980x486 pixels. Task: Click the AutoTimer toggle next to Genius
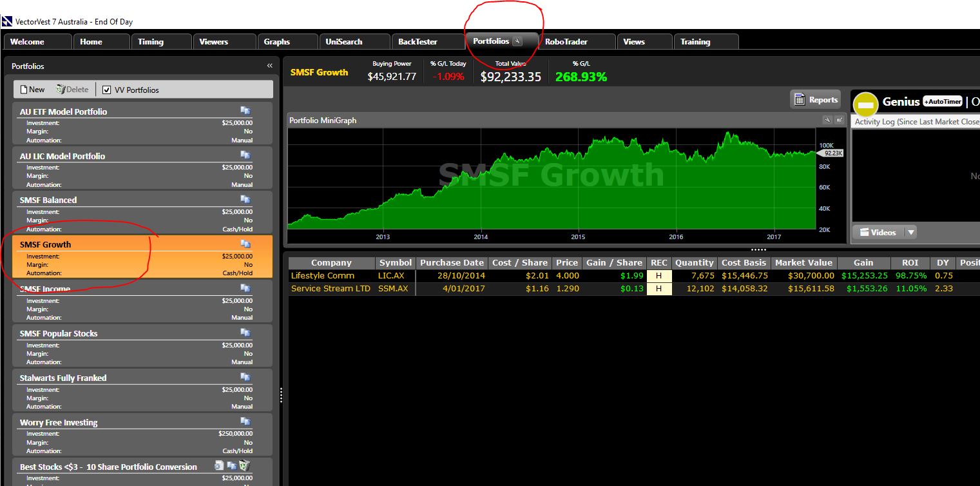click(x=942, y=101)
